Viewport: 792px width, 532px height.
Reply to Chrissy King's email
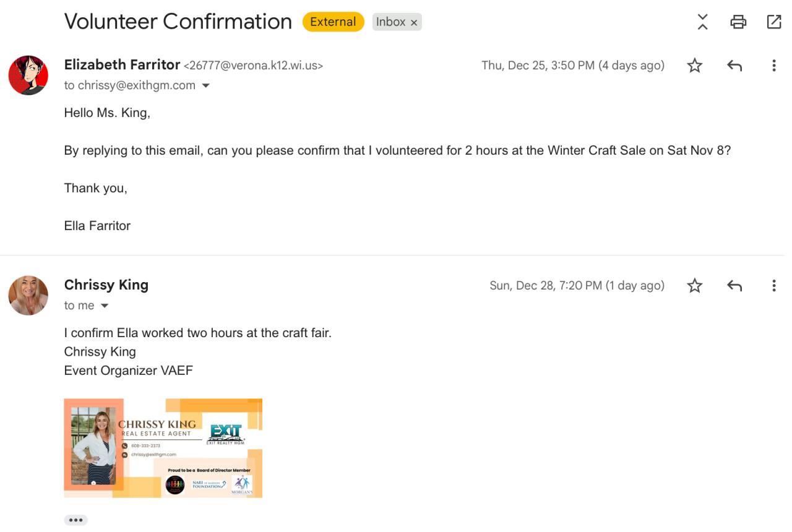(x=734, y=286)
